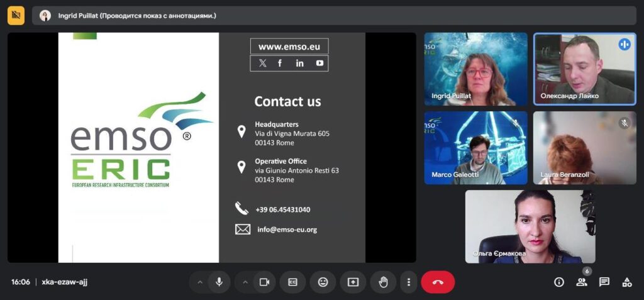The image size is (644, 300).
Task: Expand audio settings chevron beside microphone
Action: click(200, 282)
